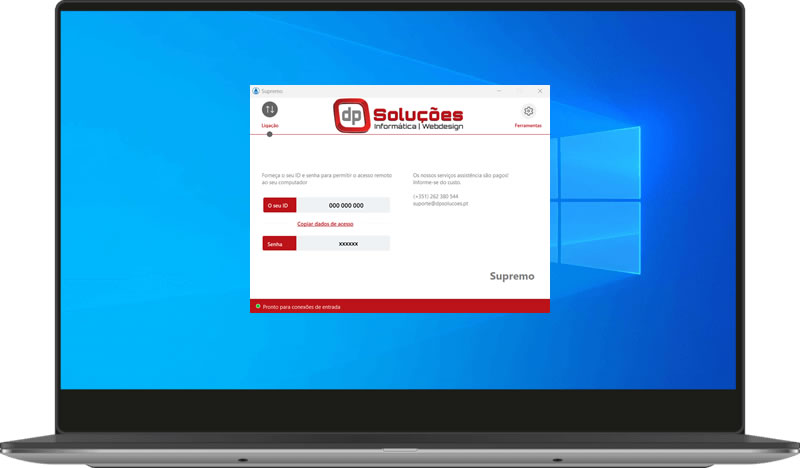The width and height of the screenshot is (800, 468).
Task: Click the email suporte@dpsolucoes.pt
Action: coord(440,204)
